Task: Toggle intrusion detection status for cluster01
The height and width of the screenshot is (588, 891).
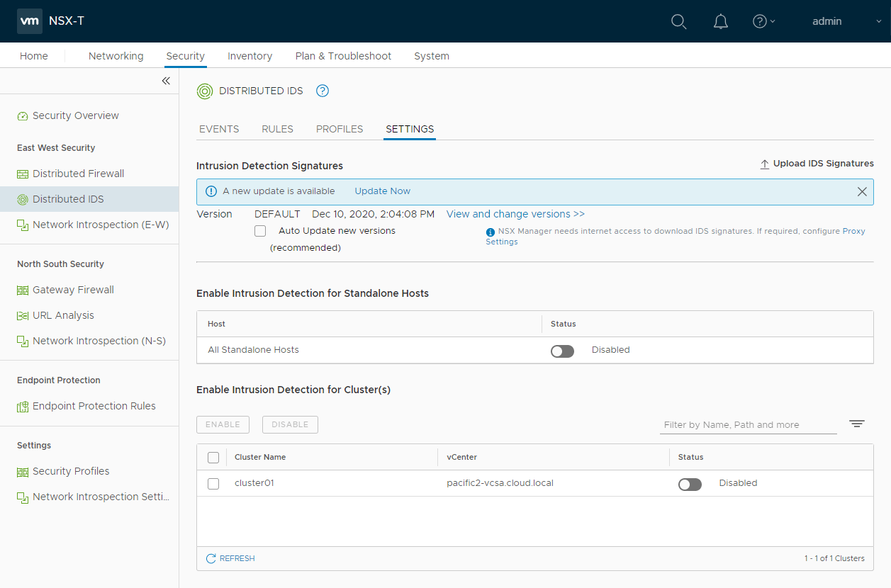Action: point(690,484)
